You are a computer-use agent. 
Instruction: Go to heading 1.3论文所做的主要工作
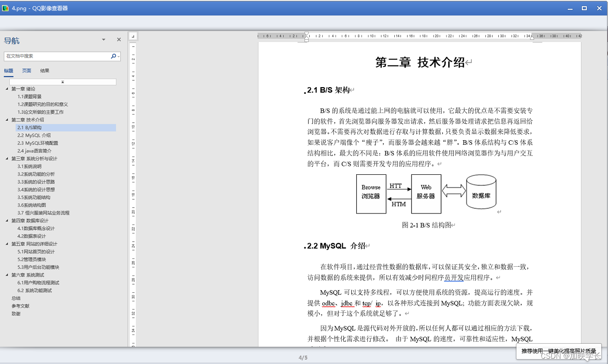point(41,112)
